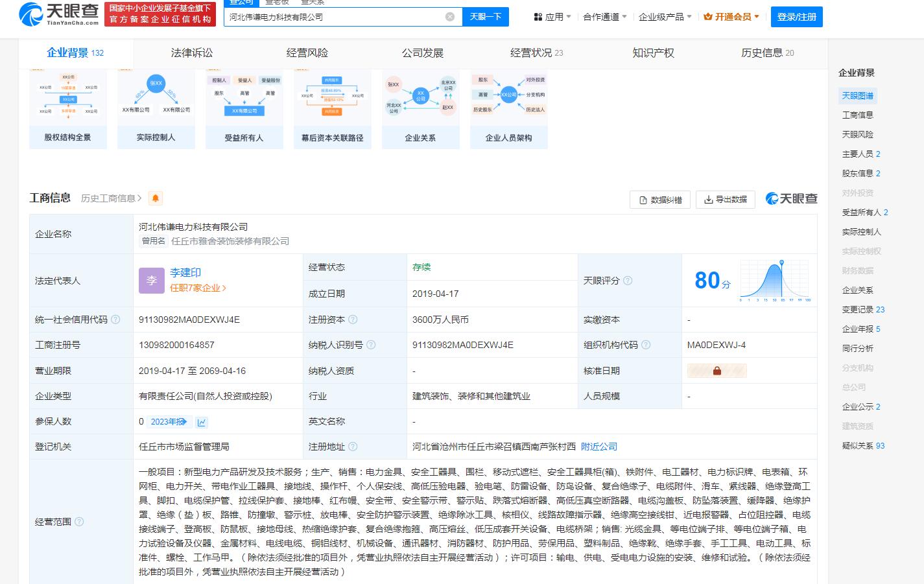Screen dimensions: 924x584
Task: Open legal representative 李建印 link
Action: pyautogui.click(x=185, y=273)
